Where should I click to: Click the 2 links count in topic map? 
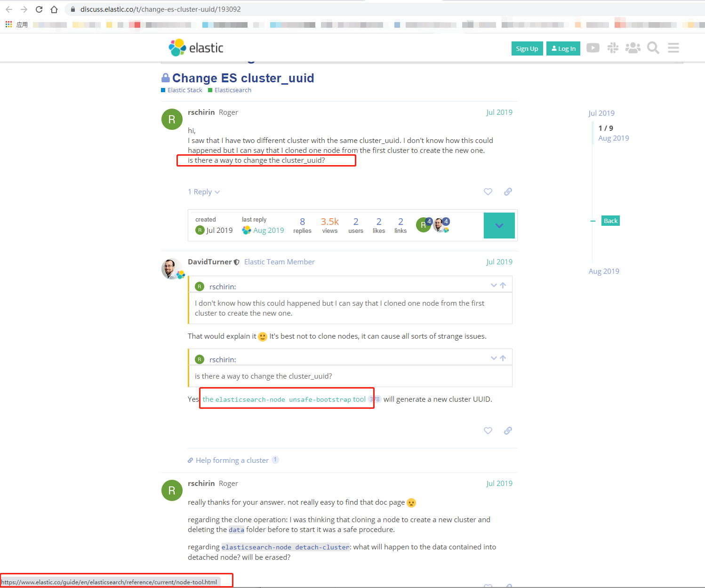[401, 225]
